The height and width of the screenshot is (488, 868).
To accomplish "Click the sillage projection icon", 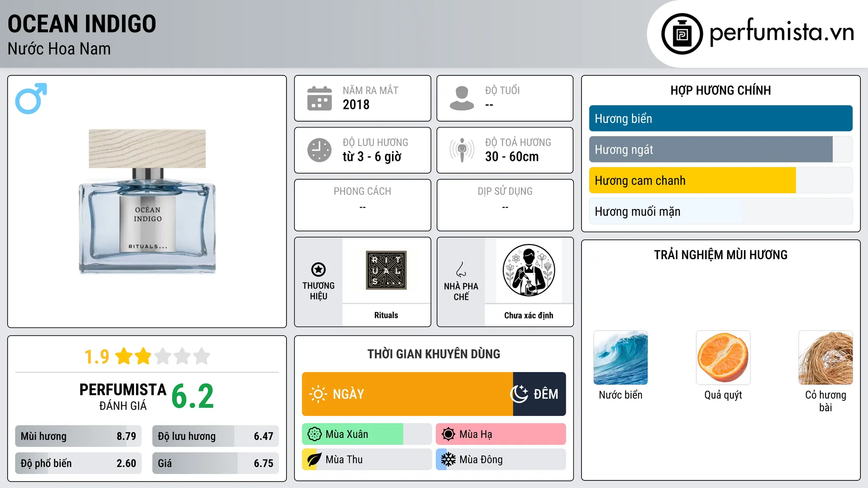I will [462, 150].
